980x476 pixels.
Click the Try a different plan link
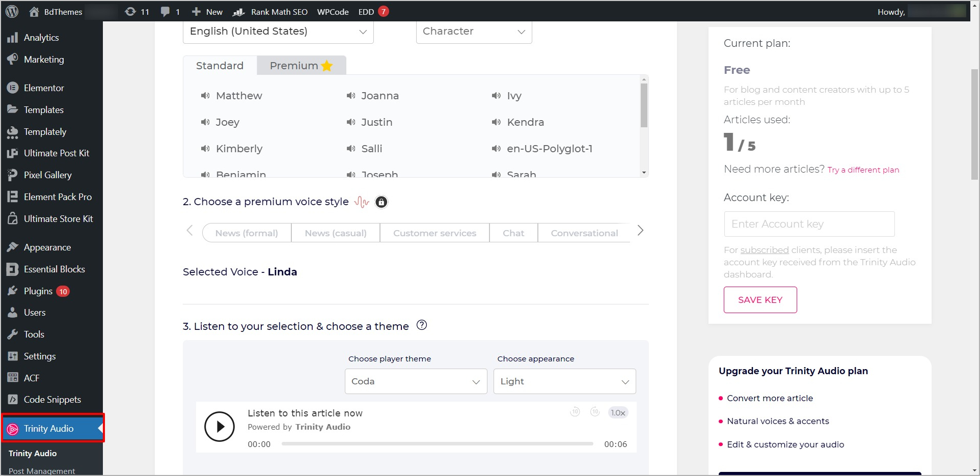pyautogui.click(x=863, y=170)
